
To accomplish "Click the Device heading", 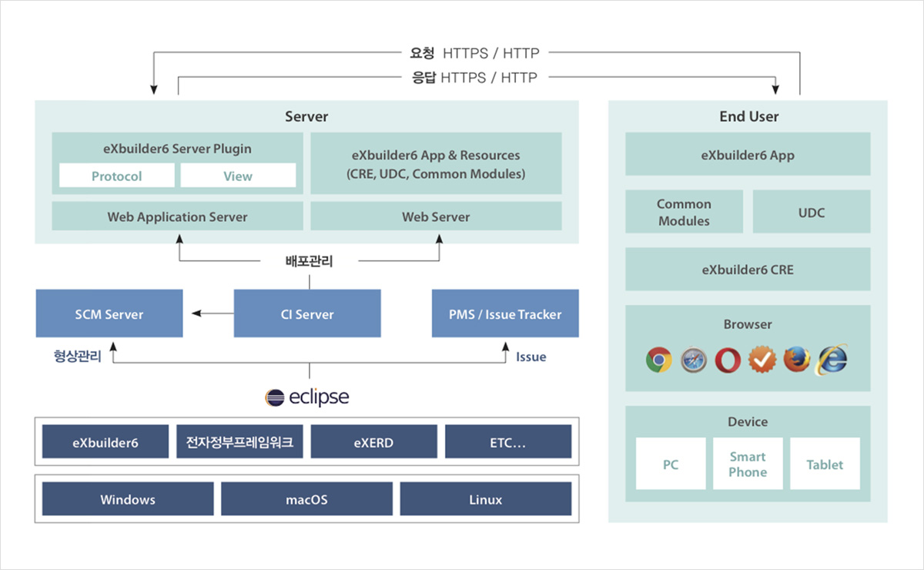I will point(748,421).
